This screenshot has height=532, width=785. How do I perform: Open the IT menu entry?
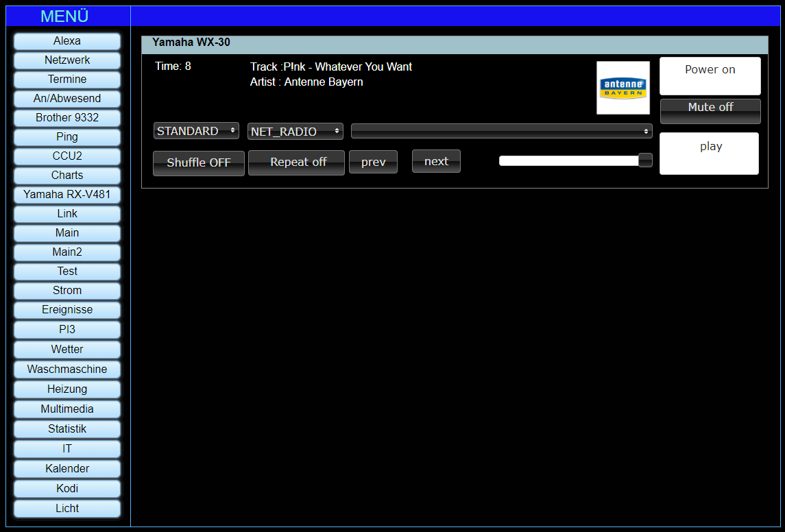click(67, 449)
